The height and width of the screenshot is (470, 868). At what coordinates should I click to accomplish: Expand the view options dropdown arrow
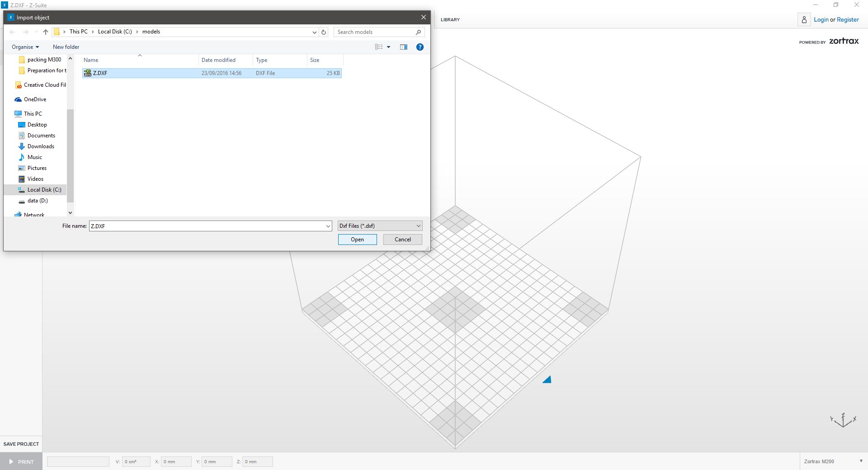coord(388,47)
